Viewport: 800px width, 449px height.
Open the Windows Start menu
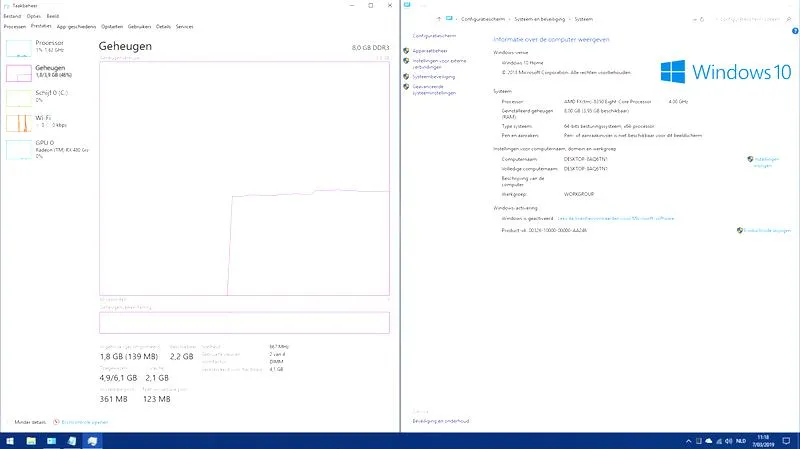tap(10, 441)
